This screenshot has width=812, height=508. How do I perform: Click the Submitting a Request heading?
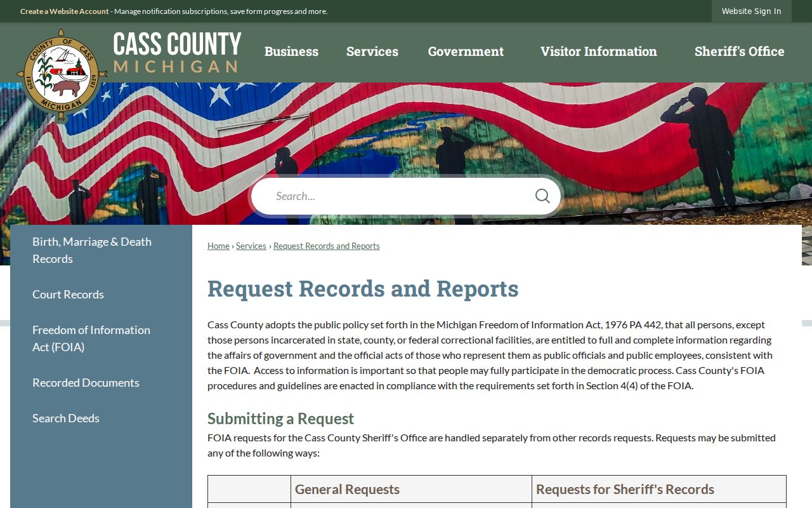click(280, 418)
